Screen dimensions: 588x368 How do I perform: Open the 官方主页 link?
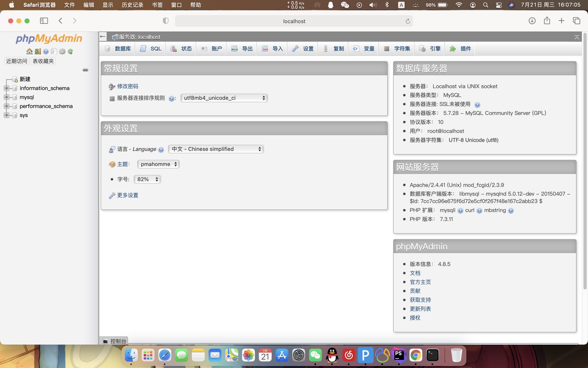420,282
